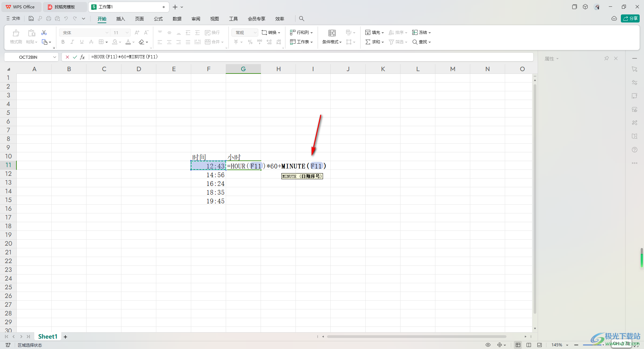Open the Review (审阅) ribbon tab
Viewport: 644px width, 349px height.
point(196,19)
